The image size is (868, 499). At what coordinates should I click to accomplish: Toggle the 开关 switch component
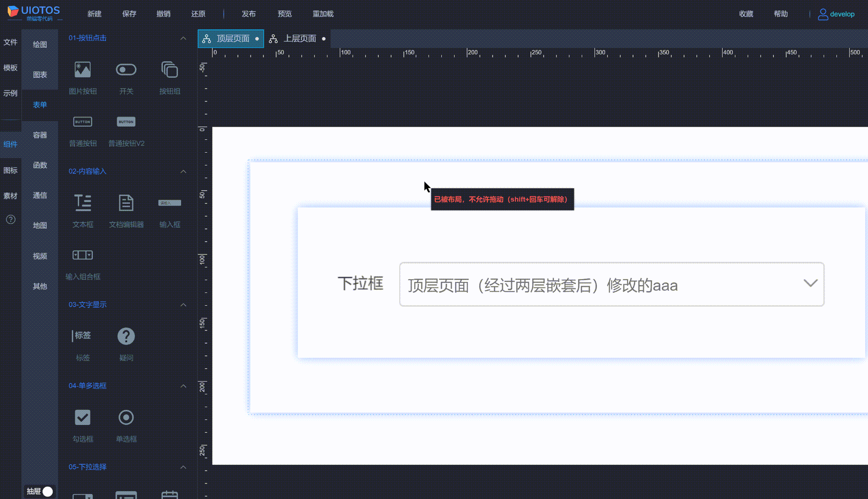tap(126, 69)
